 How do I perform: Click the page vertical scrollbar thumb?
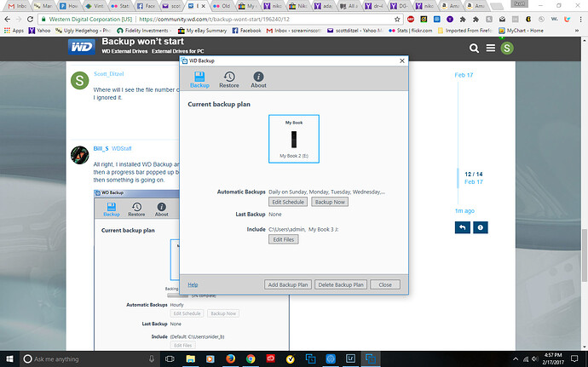(585, 255)
